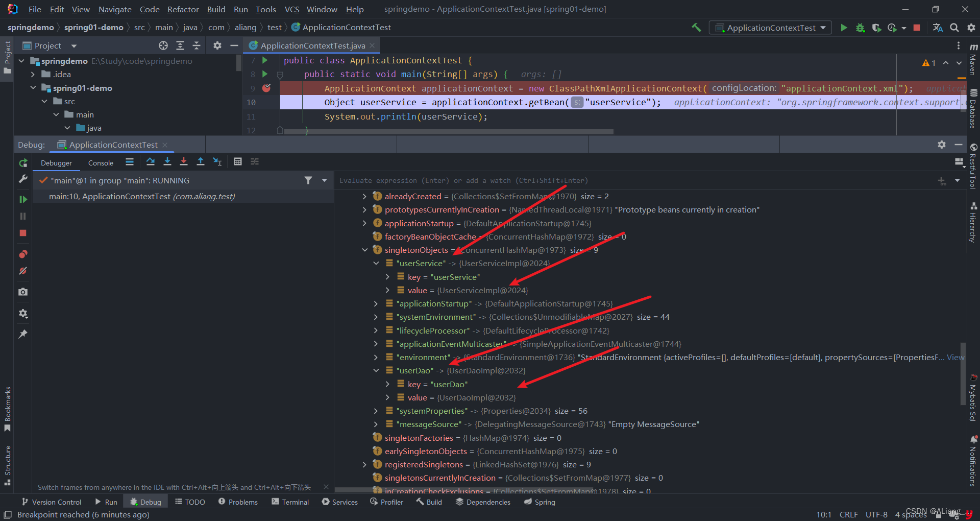Viewport: 980px width, 521px height.
Task: Open IDE settings gear in top toolbar
Action: [x=971, y=28]
